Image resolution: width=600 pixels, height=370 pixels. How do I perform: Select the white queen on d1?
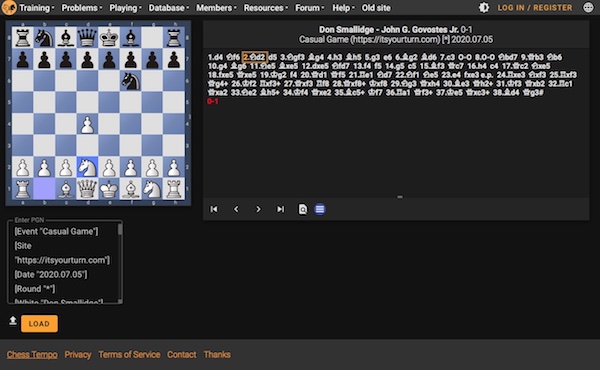(x=87, y=189)
